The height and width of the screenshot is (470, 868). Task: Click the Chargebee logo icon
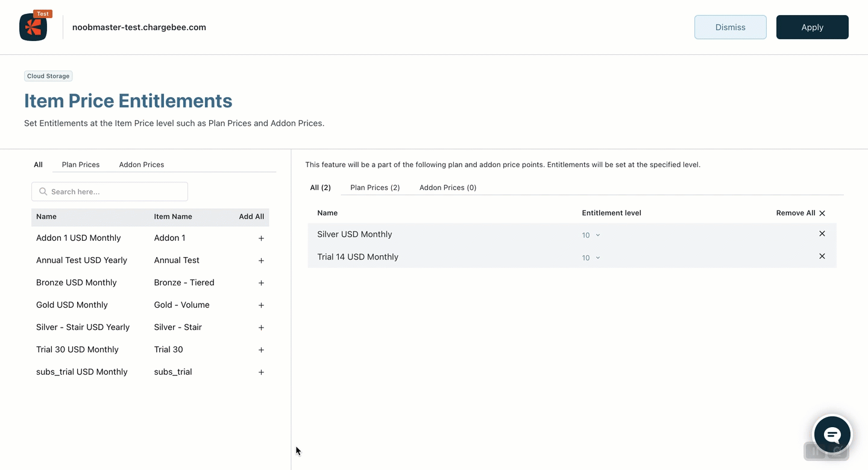point(33,28)
